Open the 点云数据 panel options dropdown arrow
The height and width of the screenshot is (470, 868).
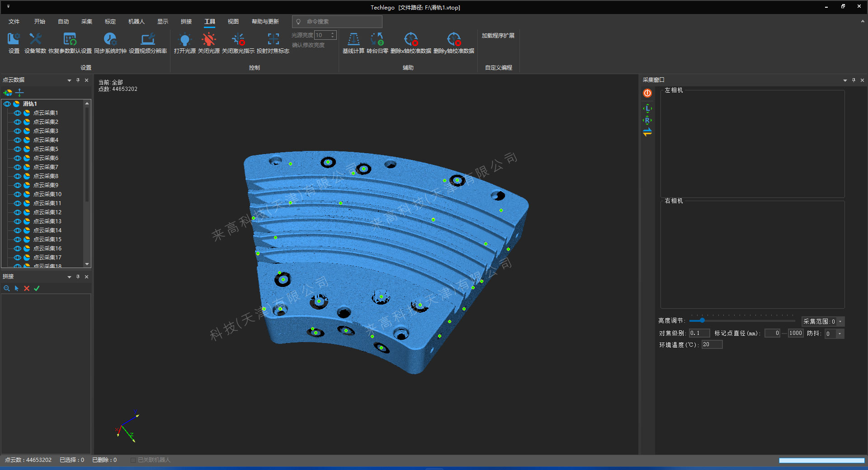click(x=69, y=80)
